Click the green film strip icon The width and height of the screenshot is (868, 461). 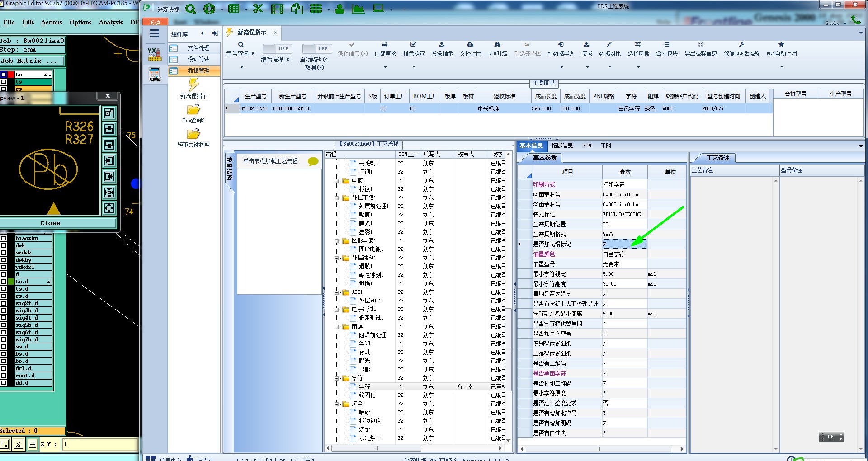tap(277, 9)
